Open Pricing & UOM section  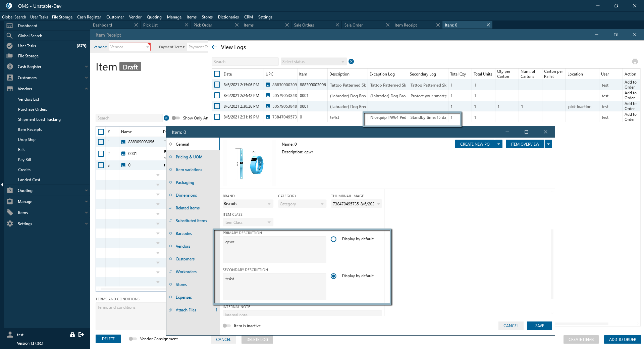click(189, 157)
